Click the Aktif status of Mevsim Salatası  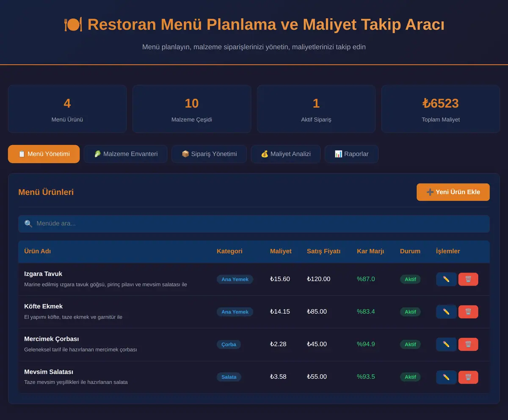pos(410,377)
